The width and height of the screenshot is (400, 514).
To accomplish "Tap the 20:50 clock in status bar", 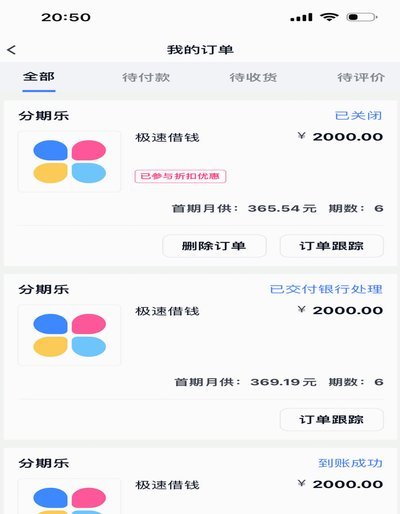I will [x=66, y=17].
